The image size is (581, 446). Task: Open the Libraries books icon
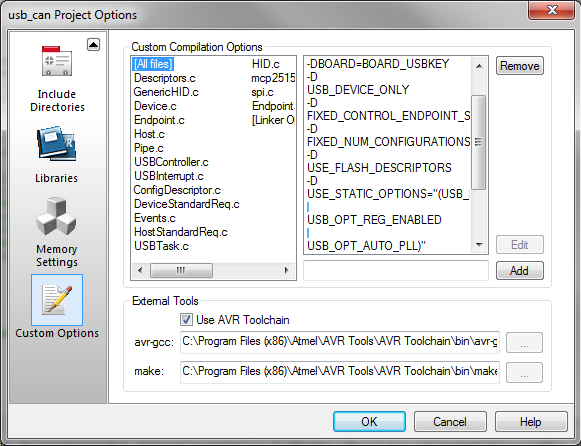click(x=56, y=144)
